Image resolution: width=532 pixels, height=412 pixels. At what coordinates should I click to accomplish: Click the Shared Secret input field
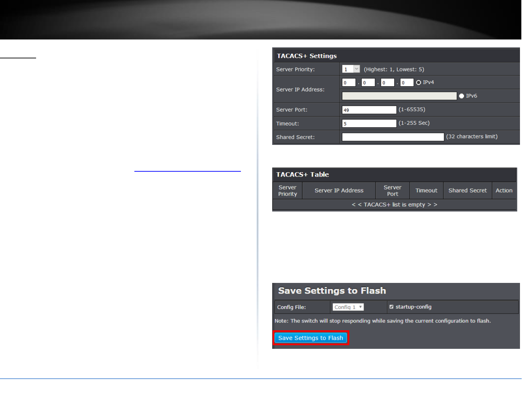pos(393,137)
